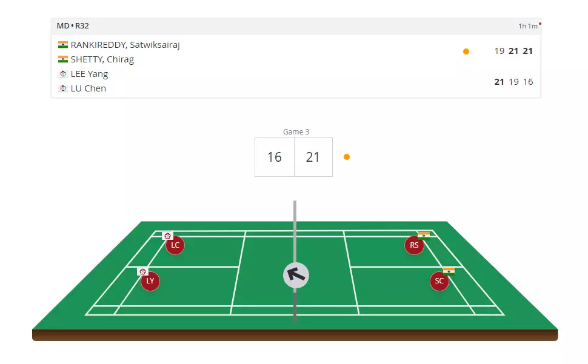Click the orange dot beside the Game 3 score
This screenshot has height=364, width=588.
pyautogui.click(x=347, y=157)
